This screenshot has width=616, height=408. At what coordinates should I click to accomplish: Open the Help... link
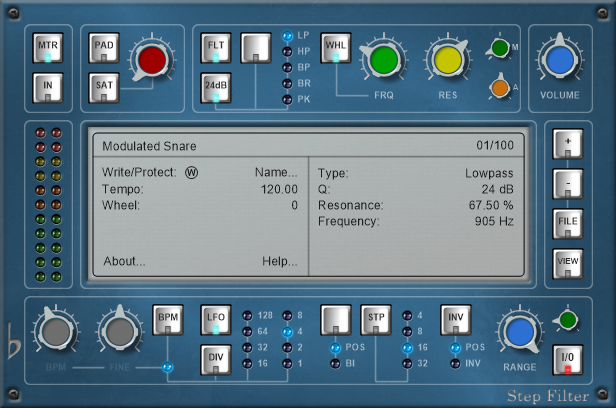[279, 262]
